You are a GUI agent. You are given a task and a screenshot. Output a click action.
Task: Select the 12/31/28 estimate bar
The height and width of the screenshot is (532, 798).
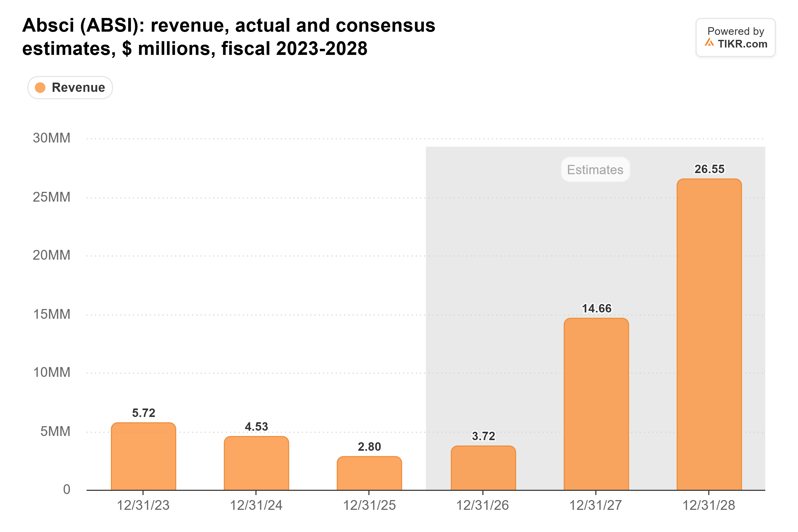coord(709,335)
